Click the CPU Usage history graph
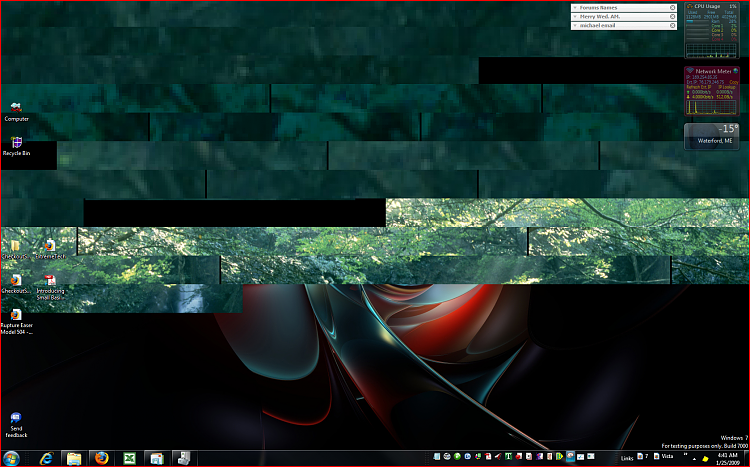Image resolution: width=750 pixels, height=467 pixels. [711, 50]
